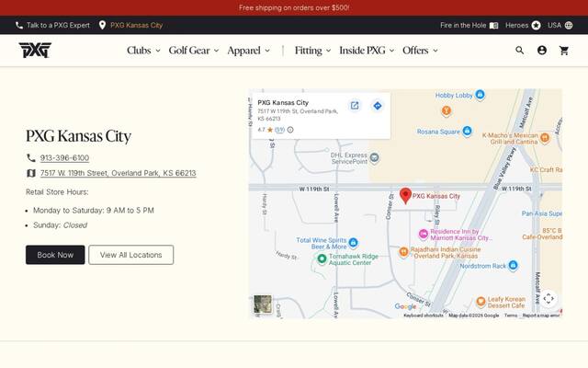Click the free shipping promo banner
Image resolution: width=588 pixels, height=368 pixels.
pyautogui.click(x=294, y=7)
